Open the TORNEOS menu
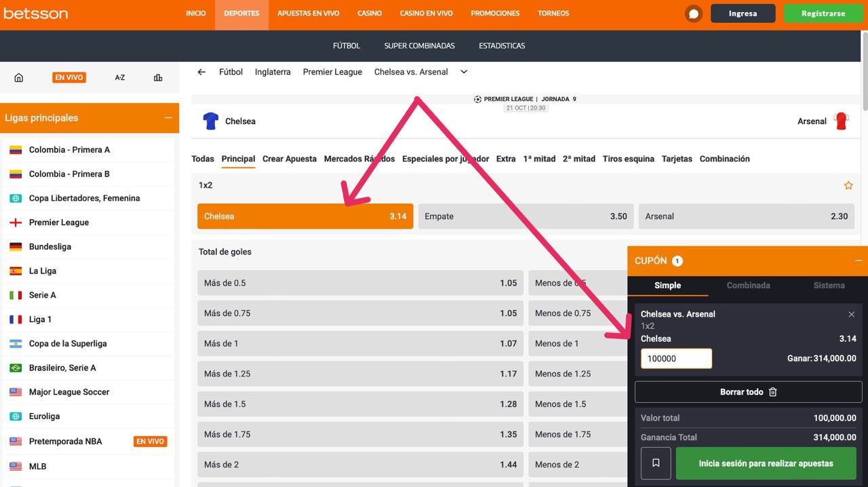868x487 pixels. pyautogui.click(x=553, y=14)
